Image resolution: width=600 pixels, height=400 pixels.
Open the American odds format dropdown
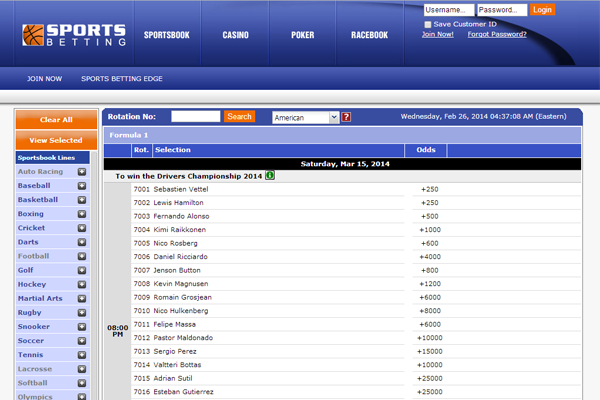[305, 118]
